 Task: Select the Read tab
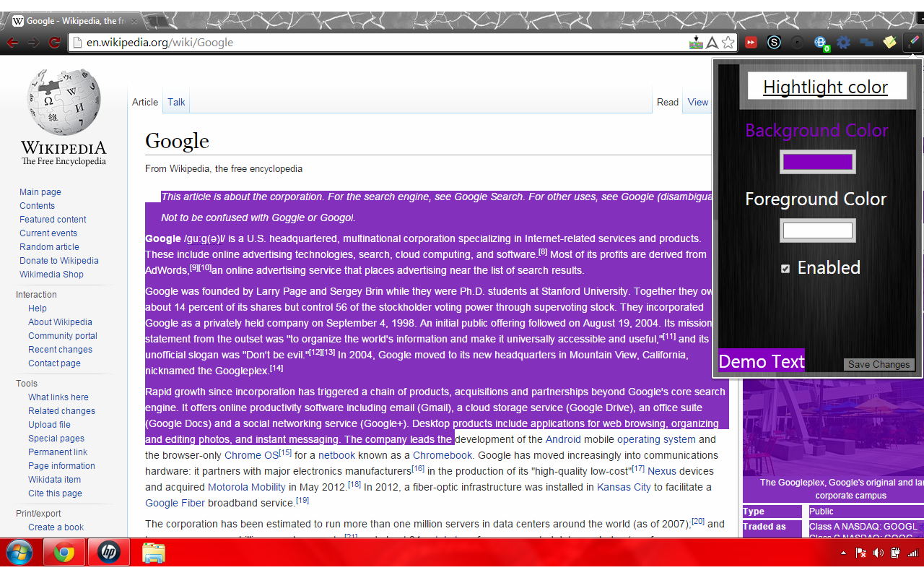point(668,102)
